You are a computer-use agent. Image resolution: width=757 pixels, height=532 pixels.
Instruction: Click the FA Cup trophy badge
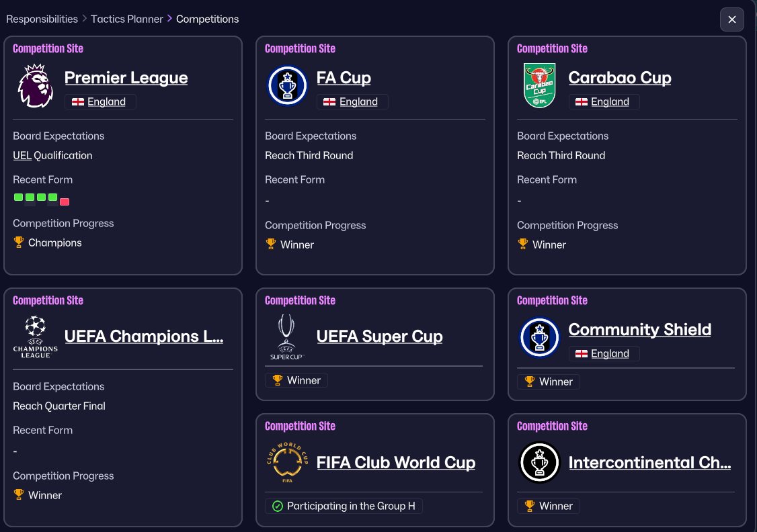(x=287, y=85)
